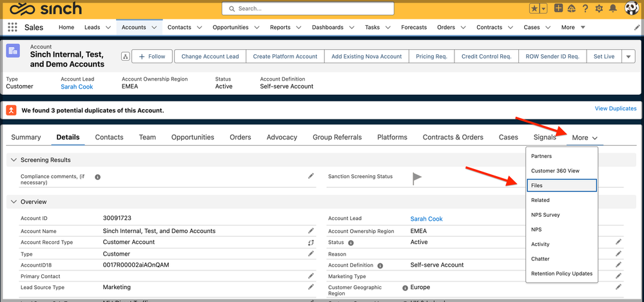The height and width of the screenshot is (302, 644).
Task: Open the Contracts & Orders tab
Action: (453, 137)
